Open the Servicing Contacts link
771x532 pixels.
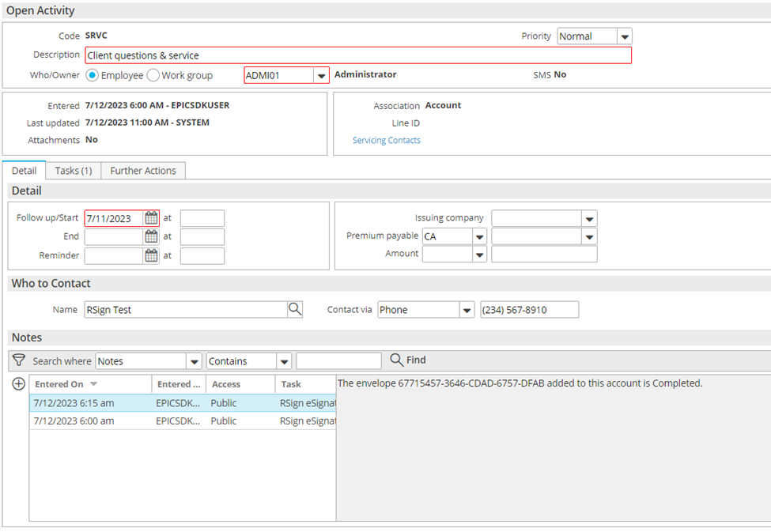pos(387,140)
